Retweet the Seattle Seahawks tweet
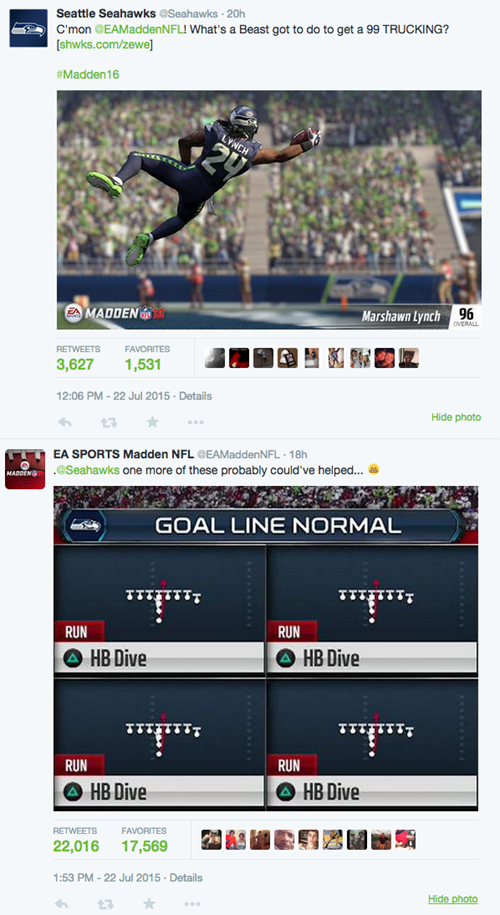 pos(109,422)
